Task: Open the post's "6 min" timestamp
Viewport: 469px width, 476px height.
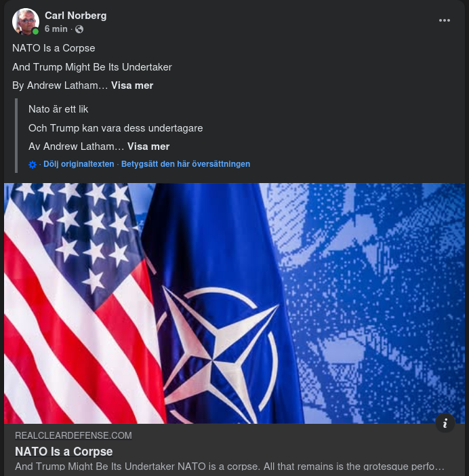Action: 56,29
